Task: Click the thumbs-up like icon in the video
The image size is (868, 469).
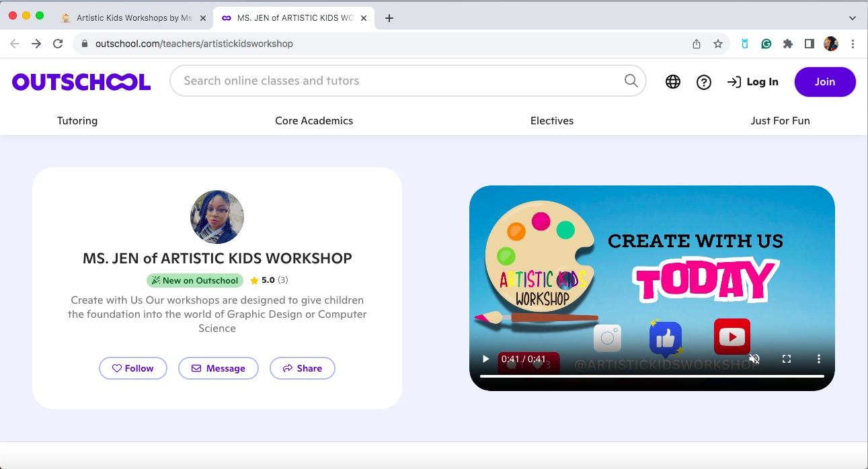Action: (x=666, y=339)
